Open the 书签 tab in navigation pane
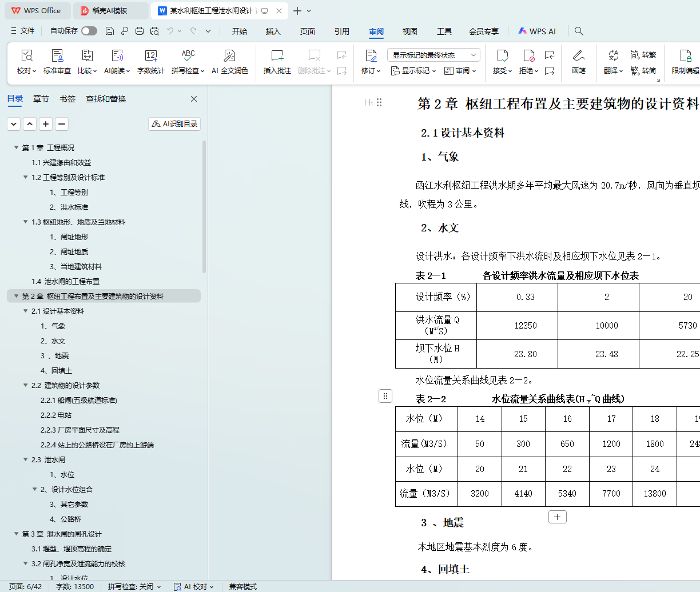 [67, 99]
